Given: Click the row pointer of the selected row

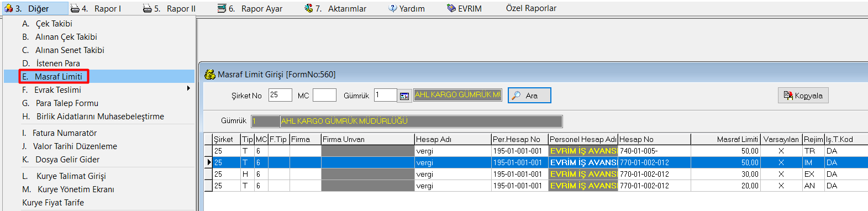Looking at the screenshot, I should coord(209,162).
